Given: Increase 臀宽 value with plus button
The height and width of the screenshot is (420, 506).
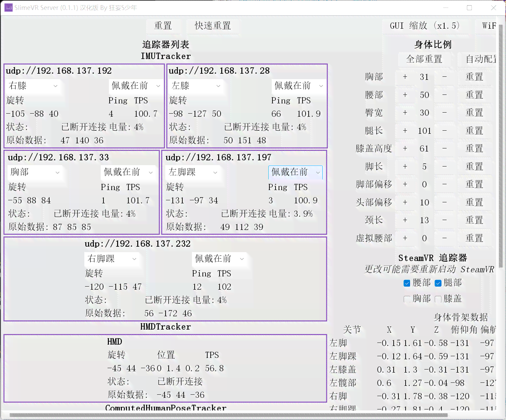Looking at the screenshot, I should pyautogui.click(x=405, y=113).
